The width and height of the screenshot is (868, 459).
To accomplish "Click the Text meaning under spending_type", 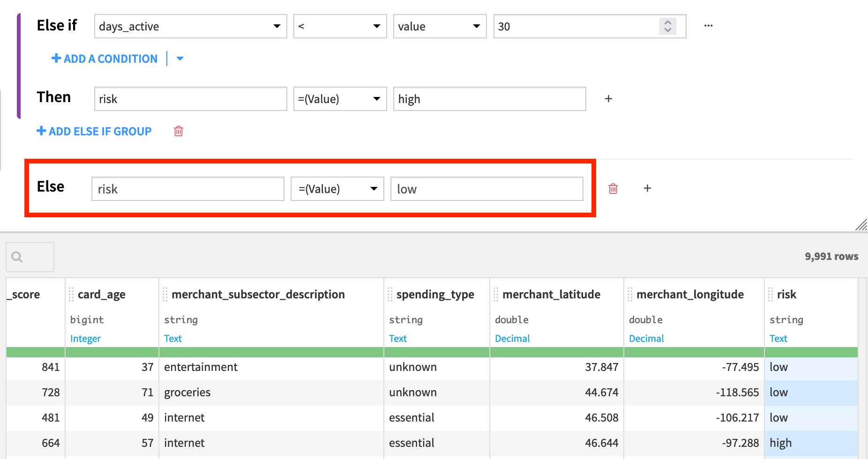I will click(x=398, y=339).
